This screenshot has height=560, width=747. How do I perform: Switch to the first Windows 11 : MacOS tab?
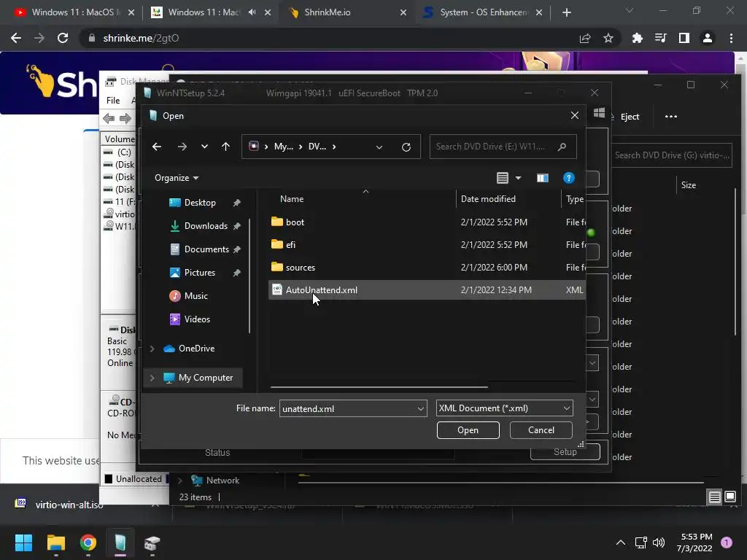(74, 12)
